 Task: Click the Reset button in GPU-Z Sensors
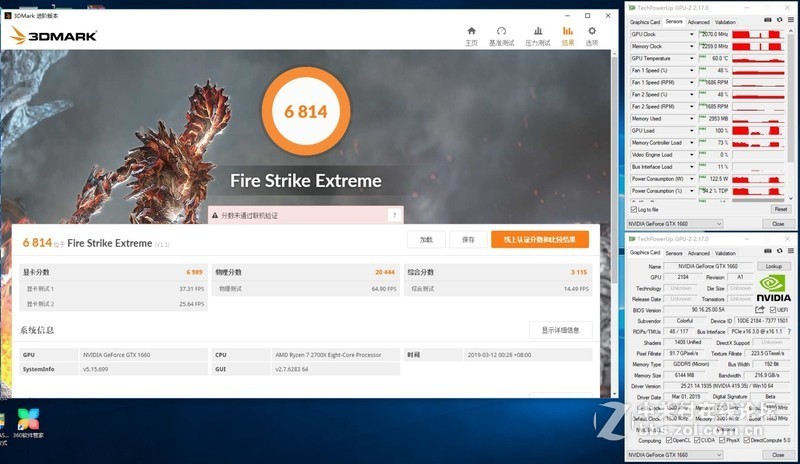coord(781,209)
